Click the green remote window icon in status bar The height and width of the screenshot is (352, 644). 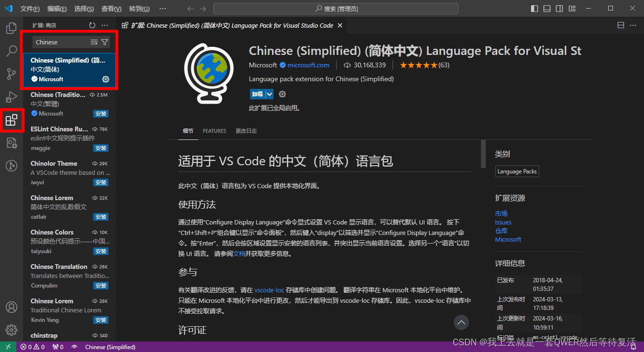pos(8,347)
